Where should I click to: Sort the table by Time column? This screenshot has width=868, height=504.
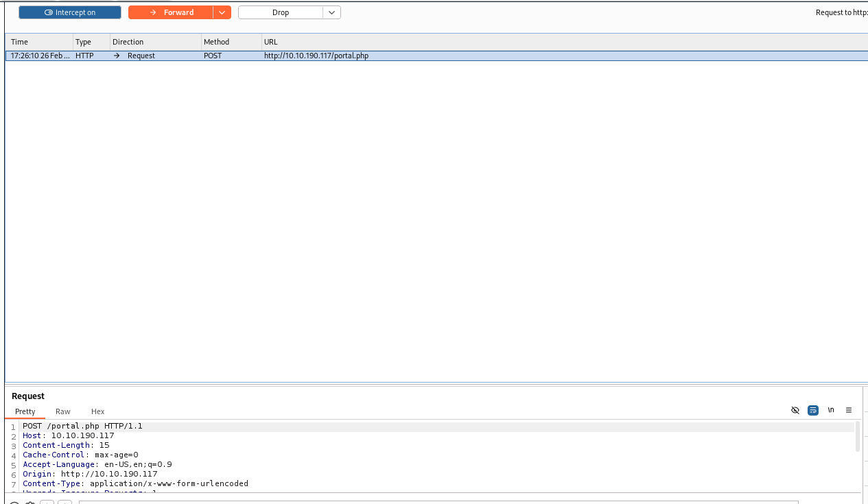(20, 42)
